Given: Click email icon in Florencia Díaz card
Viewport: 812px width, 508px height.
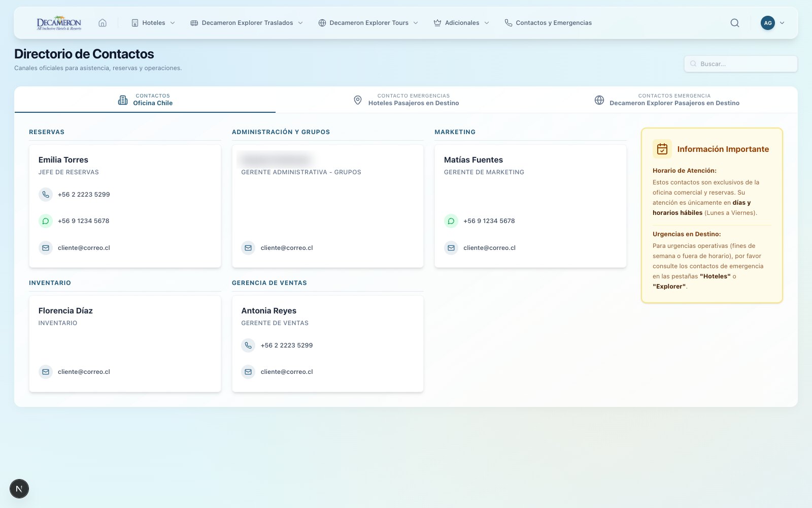Looking at the screenshot, I should point(46,372).
